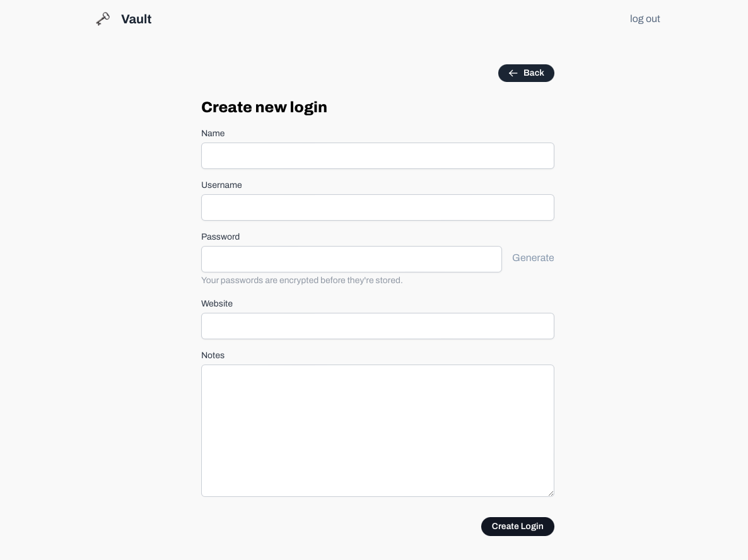748x560 pixels.
Task: Grab the Notes textarea resize handle
Action: 551,493
